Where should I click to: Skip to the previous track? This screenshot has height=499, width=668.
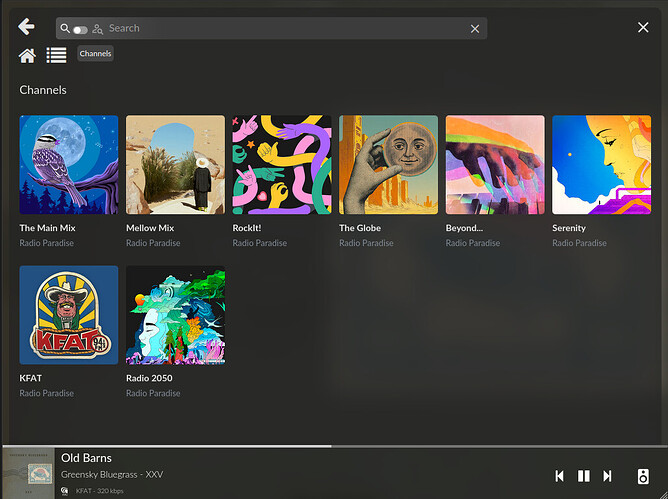pos(560,476)
